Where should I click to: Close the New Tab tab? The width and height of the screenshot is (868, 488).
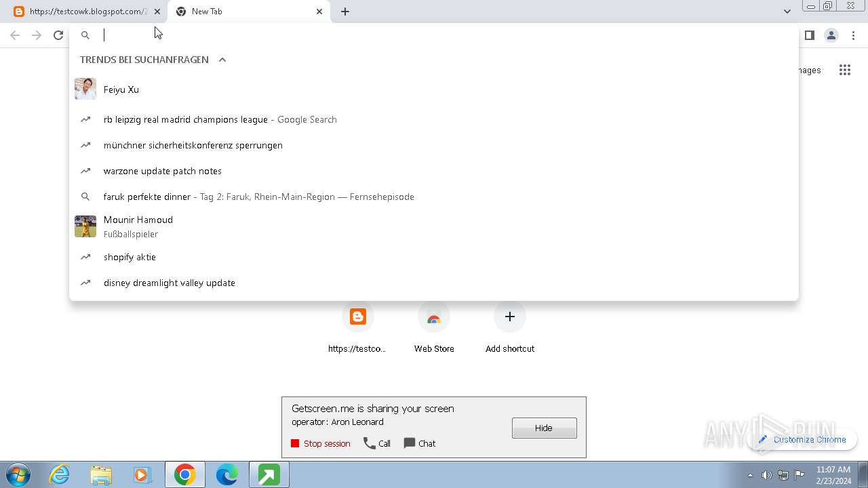319,12
